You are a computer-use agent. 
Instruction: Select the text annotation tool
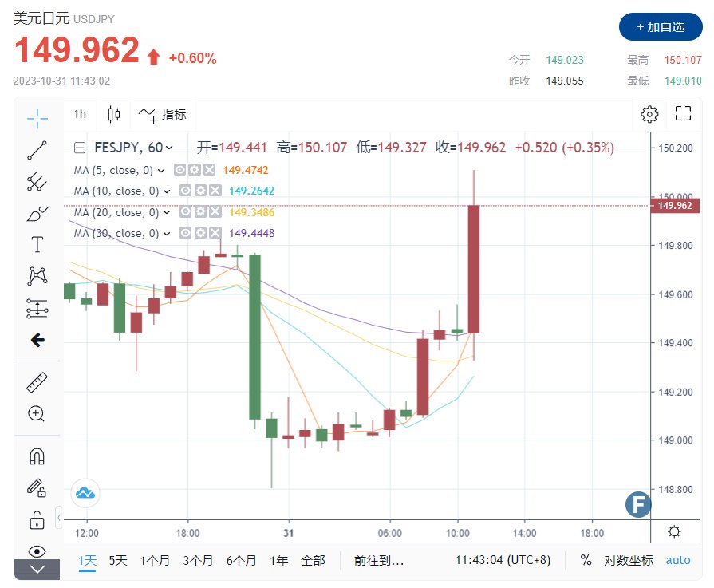pyautogui.click(x=37, y=244)
